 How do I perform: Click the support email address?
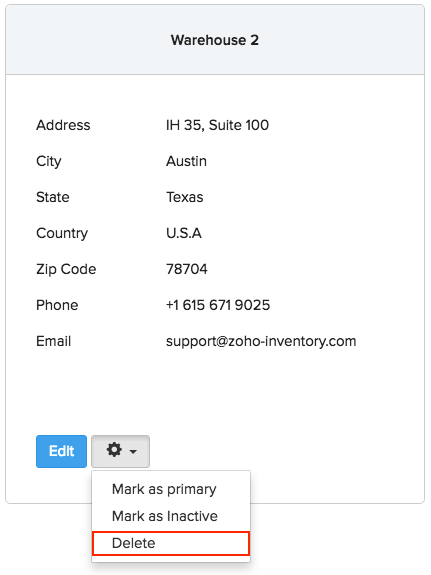coord(261,341)
